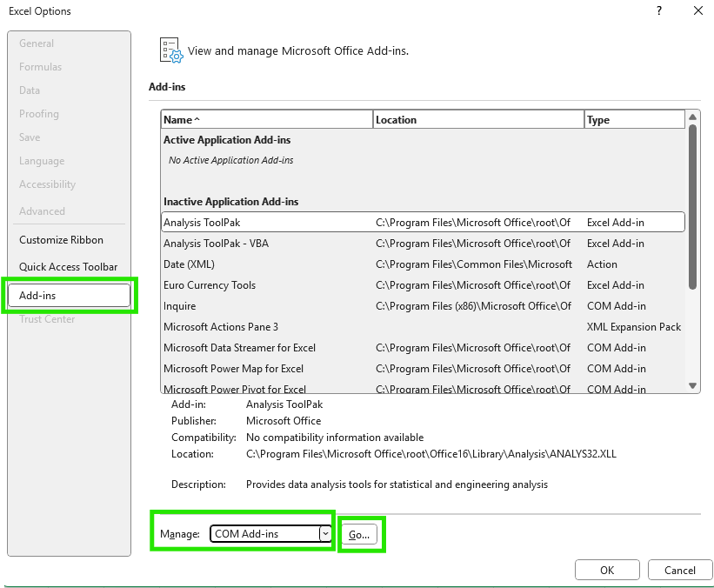Click the XML Expansion Pack type cell
Viewport: 714px width, 588px height.
click(x=634, y=327)
